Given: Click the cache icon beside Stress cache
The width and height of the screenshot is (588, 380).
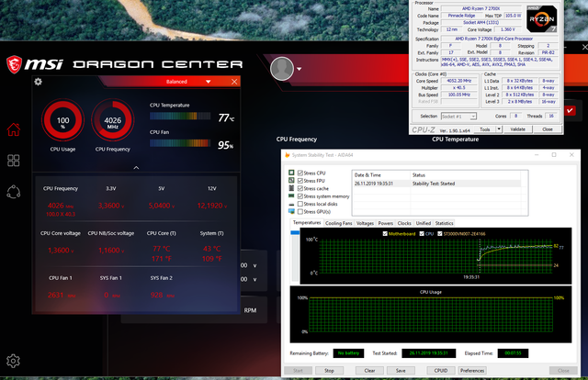Looking at the screenshot, I should (291, 188).
